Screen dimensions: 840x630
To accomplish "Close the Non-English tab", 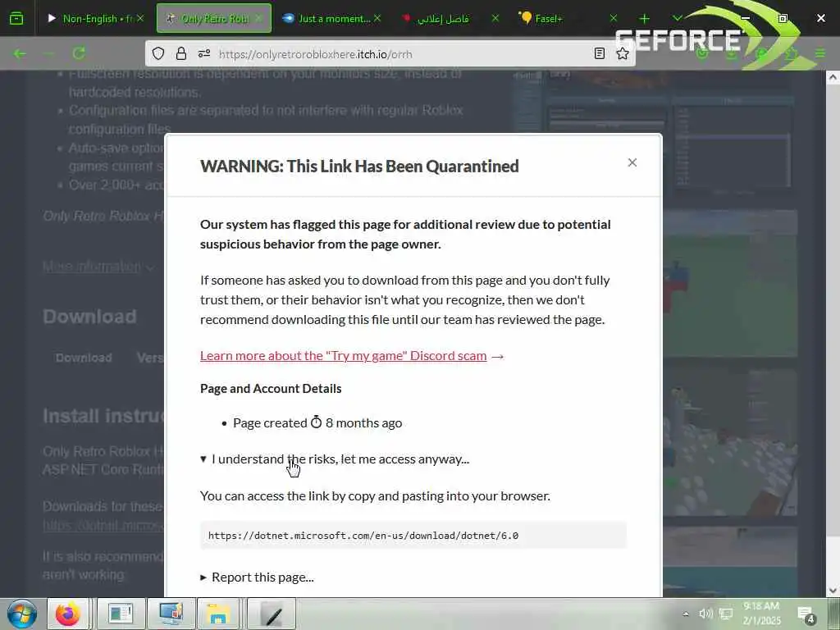I will 140,18.
